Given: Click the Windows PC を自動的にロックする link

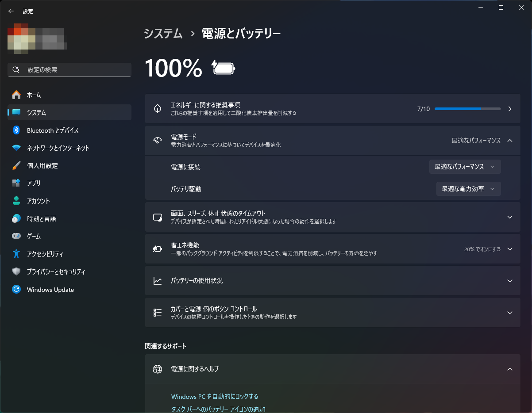Looking at the screenshot, I should click(215, 396).
